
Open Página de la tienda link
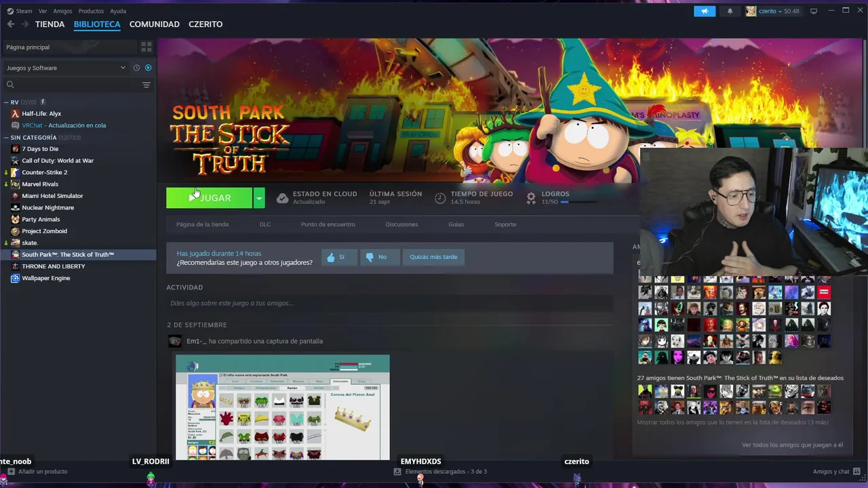tap(202, 224)
